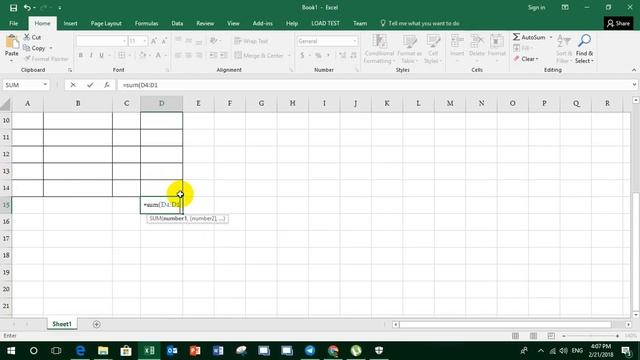Viewport: 640px width, 360px height.
Task: Open the AutoSum dropdown arrow
Action: (550, 37)
